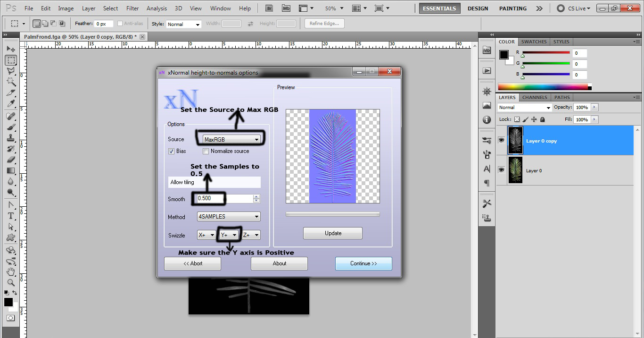Uncheck the Bias checkbox
644x338 pixels.
point(172,151)
